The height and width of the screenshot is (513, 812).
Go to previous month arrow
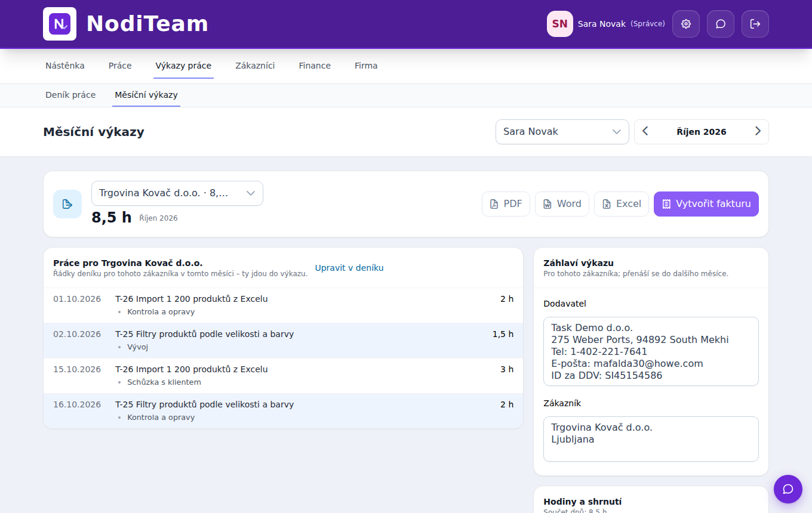click(x=645, y=132)
